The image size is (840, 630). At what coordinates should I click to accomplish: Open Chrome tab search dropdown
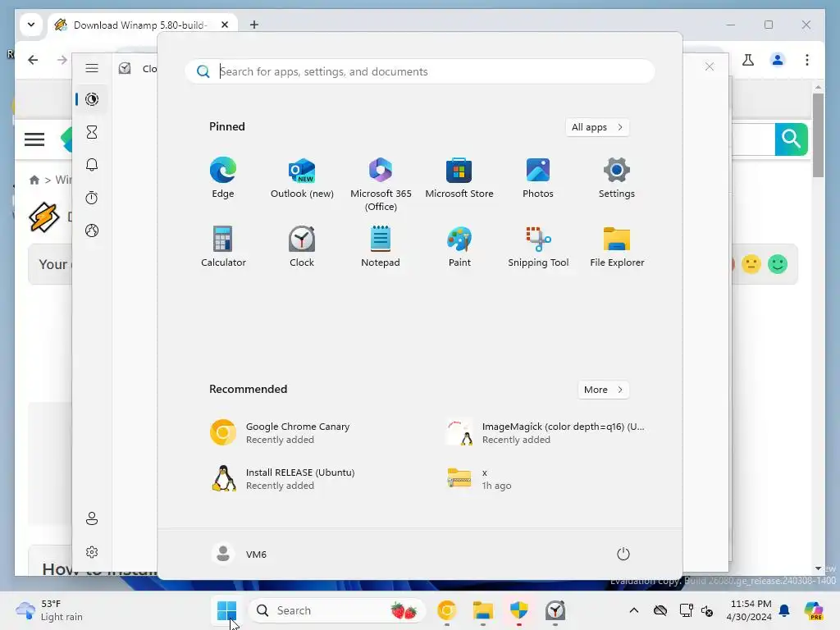[x=31, y=25]
